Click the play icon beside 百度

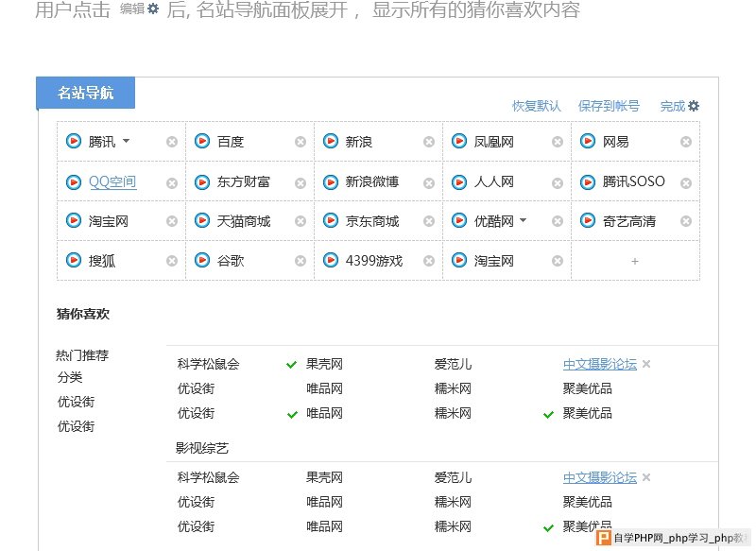pos(202,141)
